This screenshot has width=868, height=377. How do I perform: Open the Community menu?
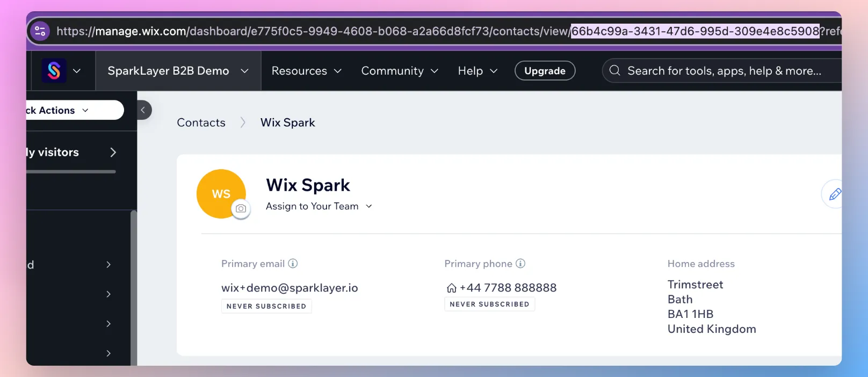pyautogui.click(x=400, y=71)
